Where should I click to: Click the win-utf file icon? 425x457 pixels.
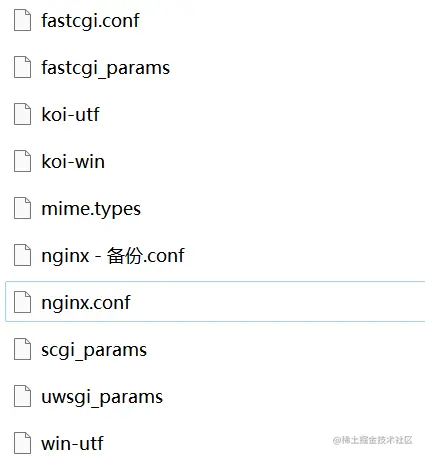pyautogui.click(x=22, y=443)
